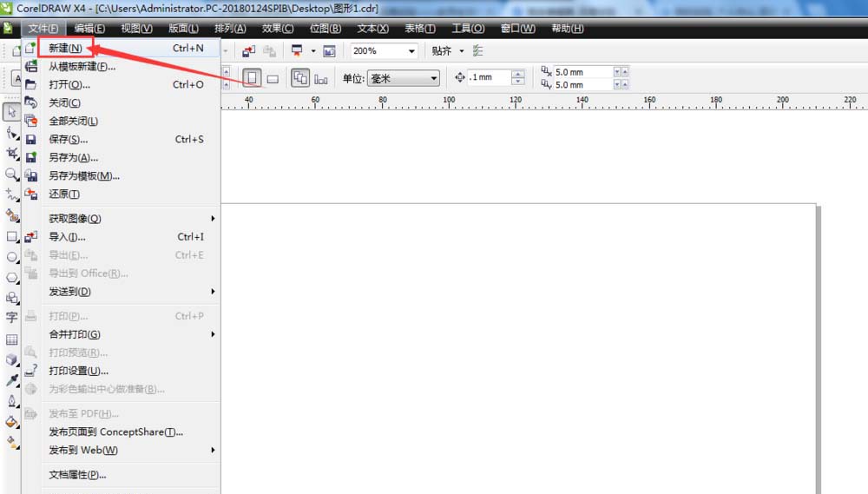This screenshot has width=868, height=494.
Task: Choose 打开(O)... menu entry
Action: [x=121, y=85]
